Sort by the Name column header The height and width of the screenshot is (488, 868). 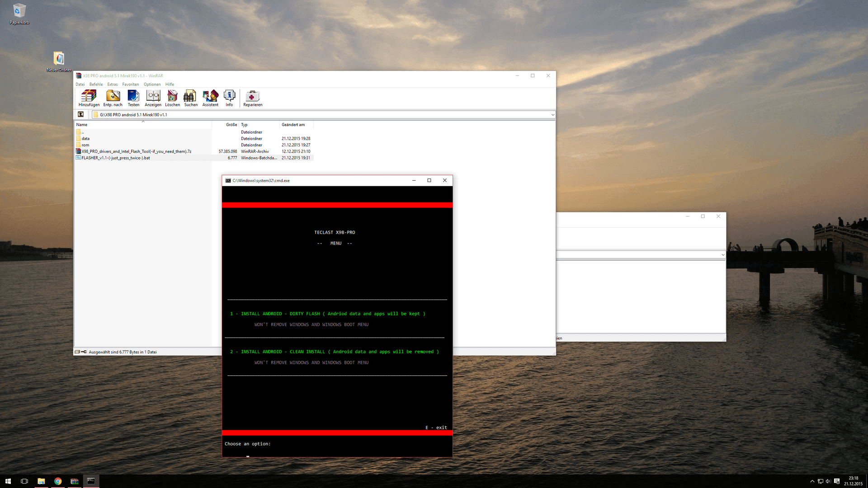pyautogui.click(x=143, y=125)
